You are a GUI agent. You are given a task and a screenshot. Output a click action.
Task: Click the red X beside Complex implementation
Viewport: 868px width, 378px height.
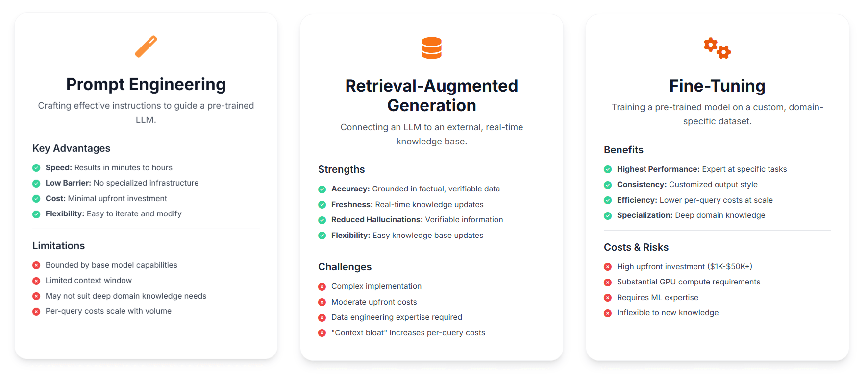click(x=322, y=287)
